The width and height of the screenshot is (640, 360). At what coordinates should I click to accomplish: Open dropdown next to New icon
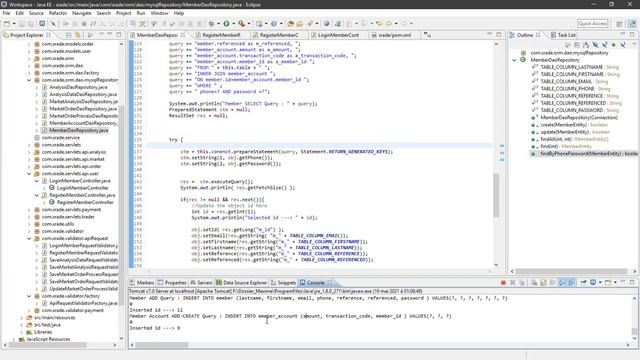pyautogui.click(x=14, y=24)
